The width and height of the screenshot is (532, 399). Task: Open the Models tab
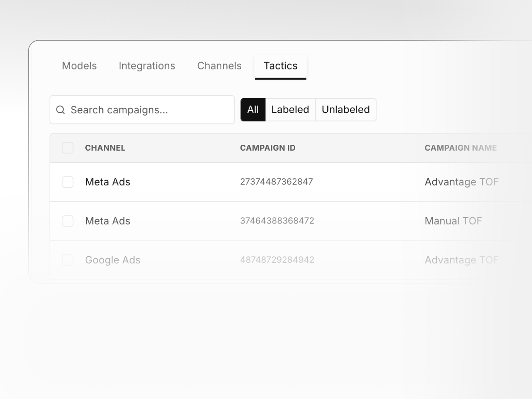tap(79, 66)
